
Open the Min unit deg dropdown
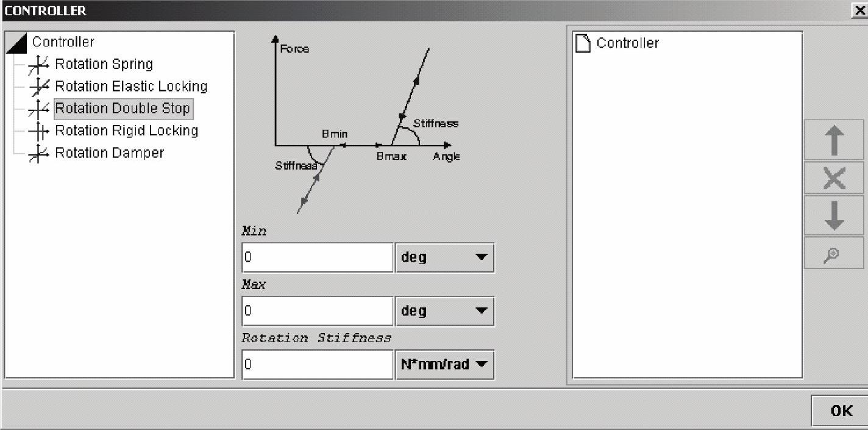coord(444,257)
